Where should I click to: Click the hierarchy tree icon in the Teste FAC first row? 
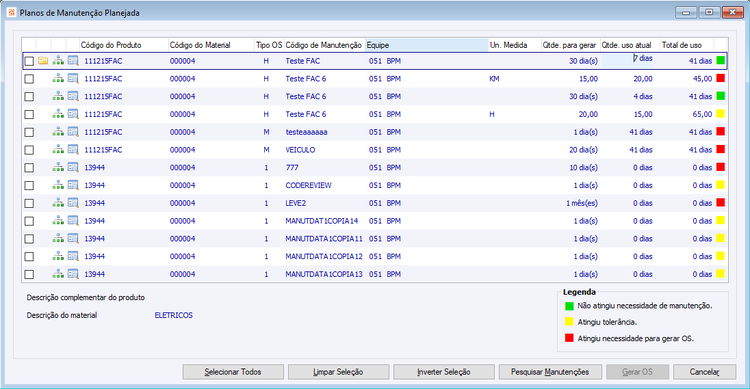[x=58, y=61]
